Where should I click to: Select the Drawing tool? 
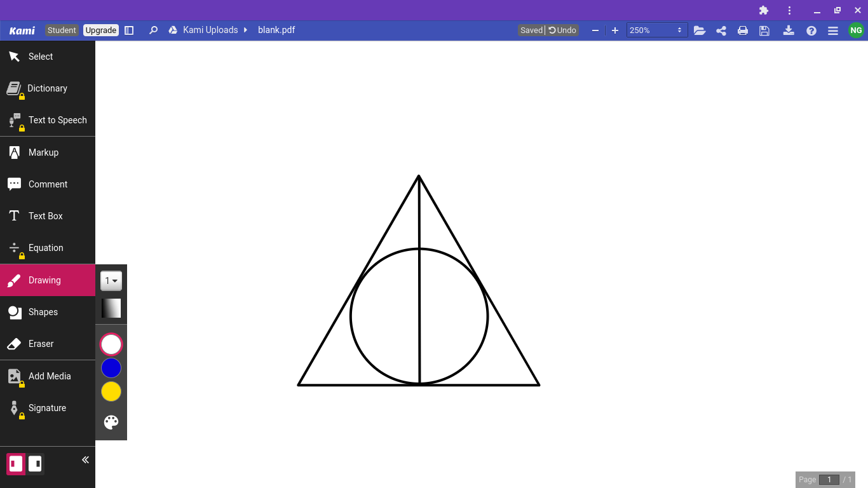pos(48,280)
